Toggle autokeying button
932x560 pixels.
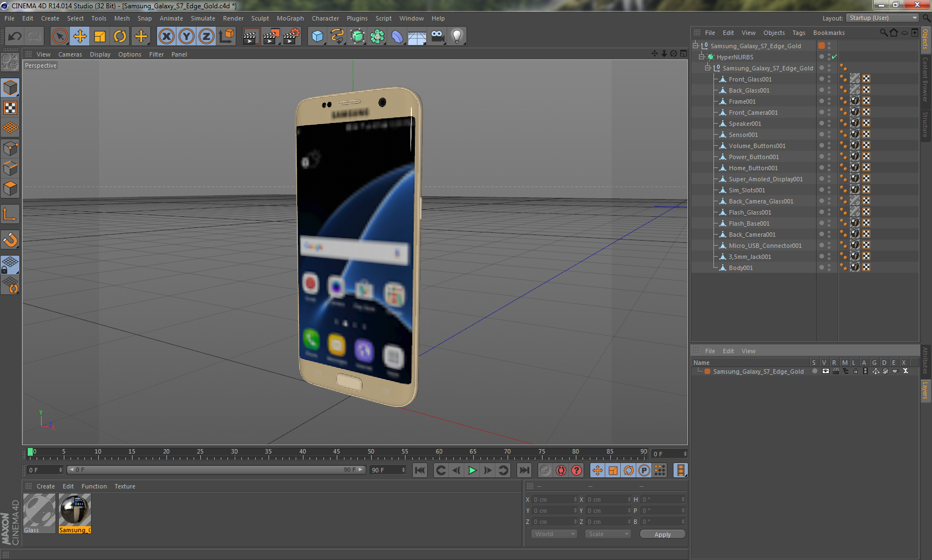click(x=561, y=470)
